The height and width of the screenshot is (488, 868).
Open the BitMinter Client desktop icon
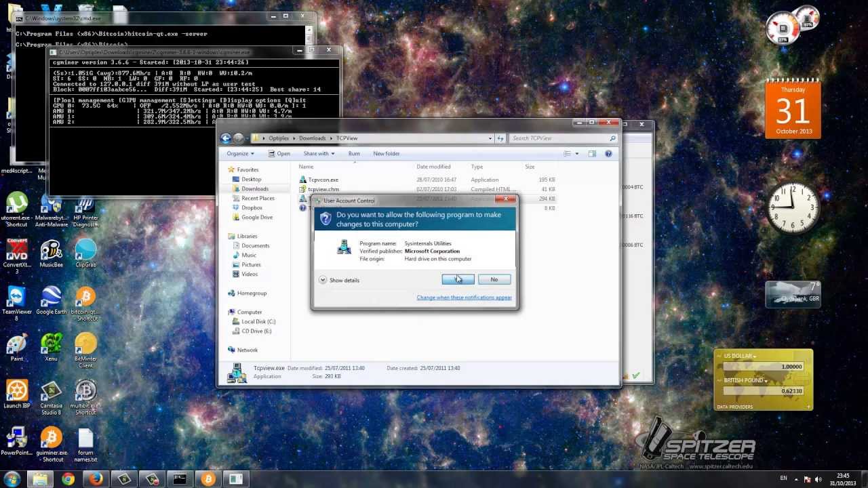point(85,346)
